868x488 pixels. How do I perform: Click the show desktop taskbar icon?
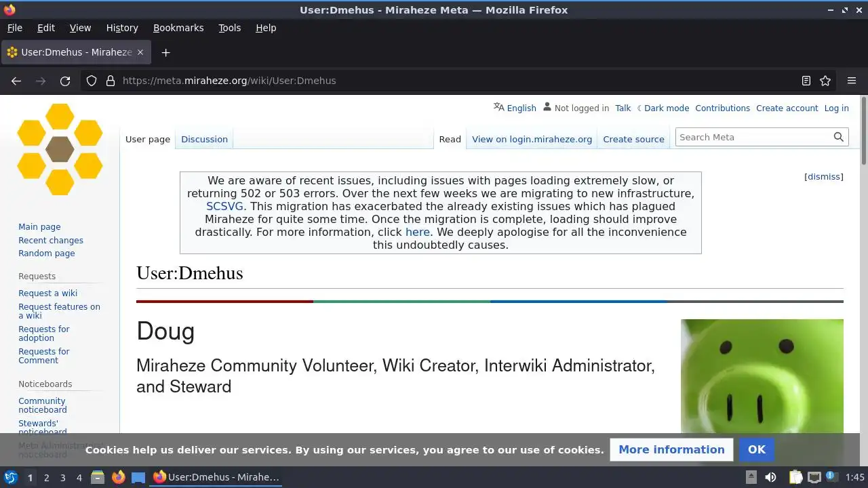click(138, 477)
